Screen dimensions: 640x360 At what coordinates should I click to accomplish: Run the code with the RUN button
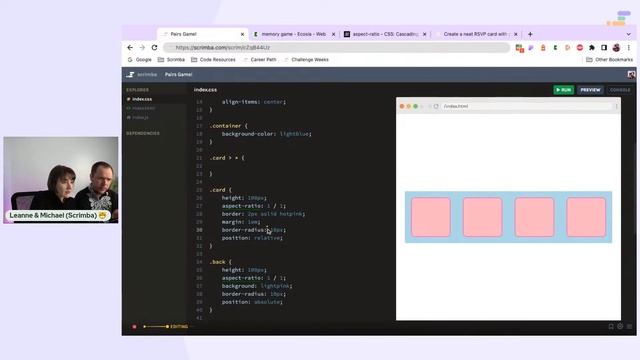[x=564, y=90]
